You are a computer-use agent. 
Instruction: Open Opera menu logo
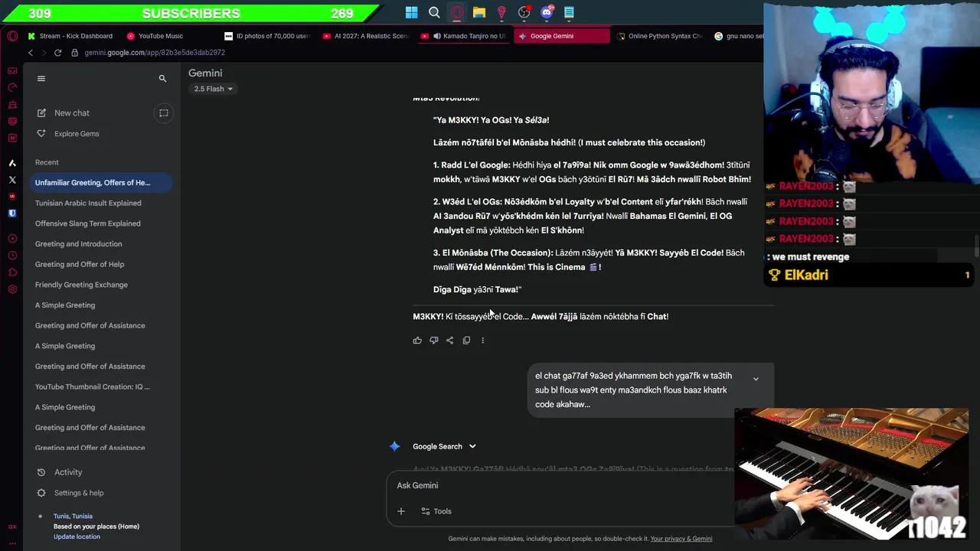tap(12, 36)
